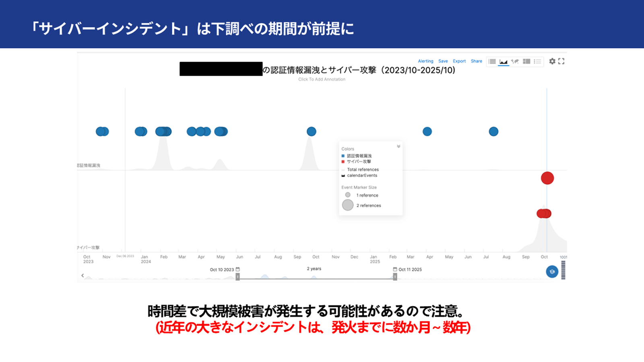
Task: Open calendar icon beside Oct 11 2025
Action: point(395,269)
